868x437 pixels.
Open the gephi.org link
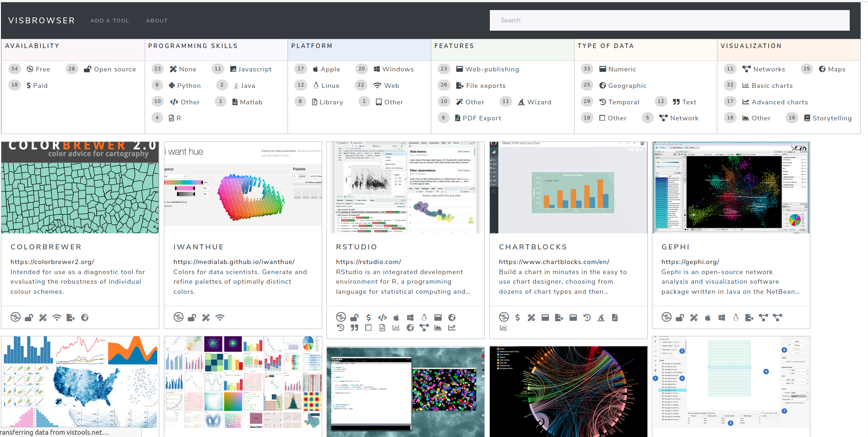click(x=690, y=262)
